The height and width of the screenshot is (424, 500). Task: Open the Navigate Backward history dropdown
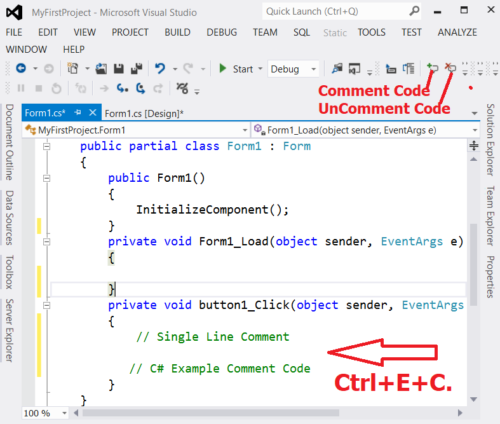pos(35,69)
